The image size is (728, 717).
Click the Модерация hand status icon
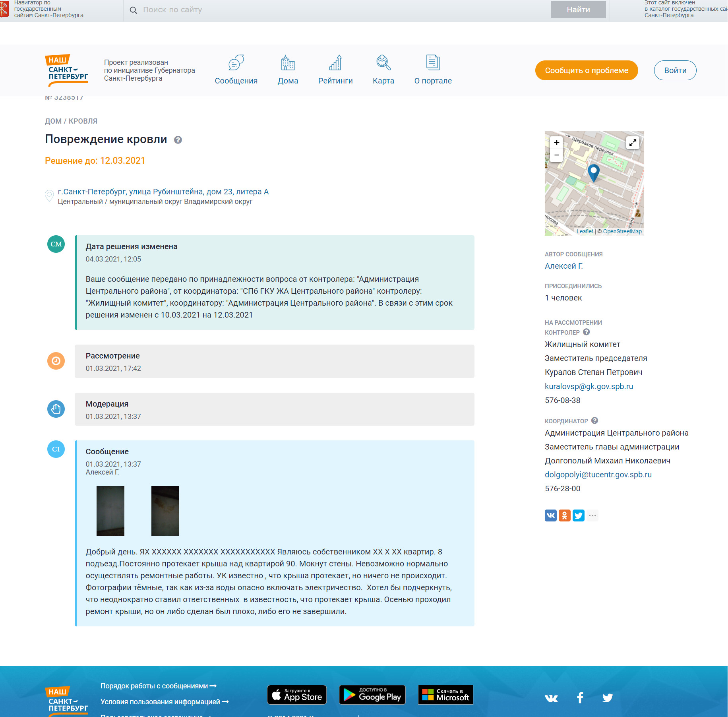coord(56,409)
